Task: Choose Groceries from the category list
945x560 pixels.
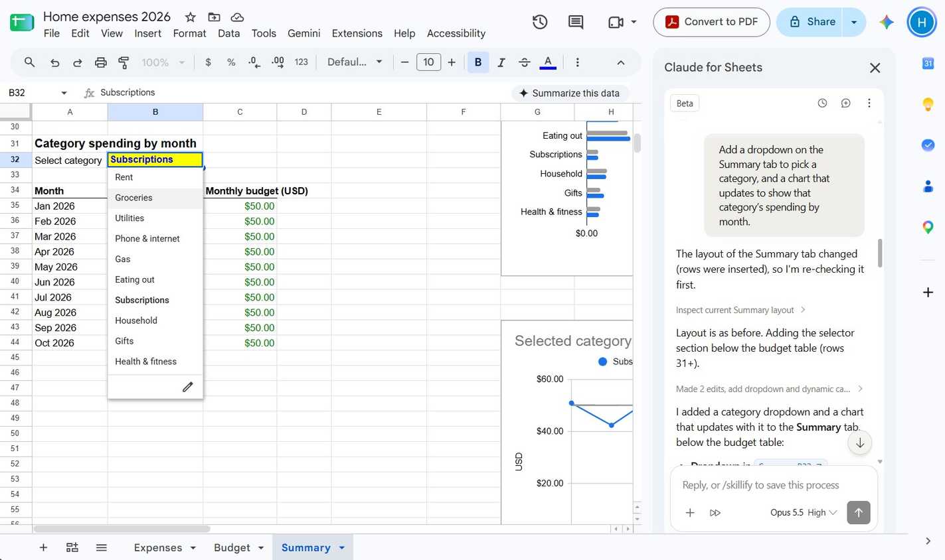Action: pos(155,198)
